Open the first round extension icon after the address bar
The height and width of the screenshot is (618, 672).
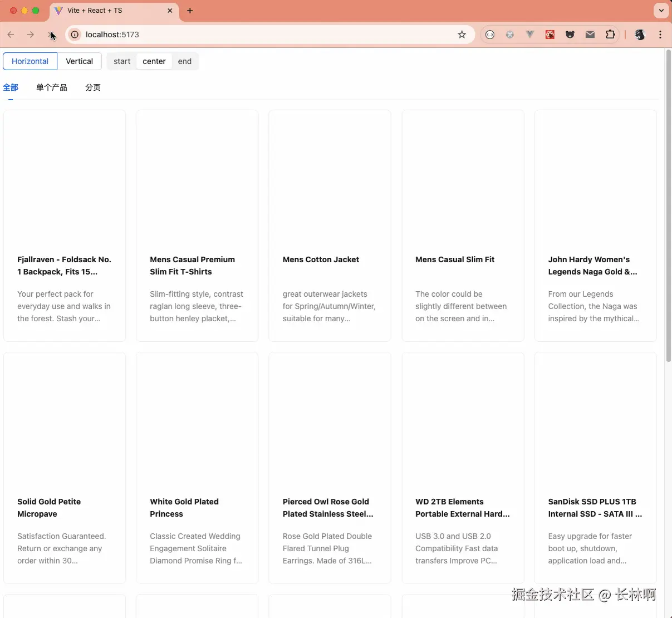coord(490,35)
